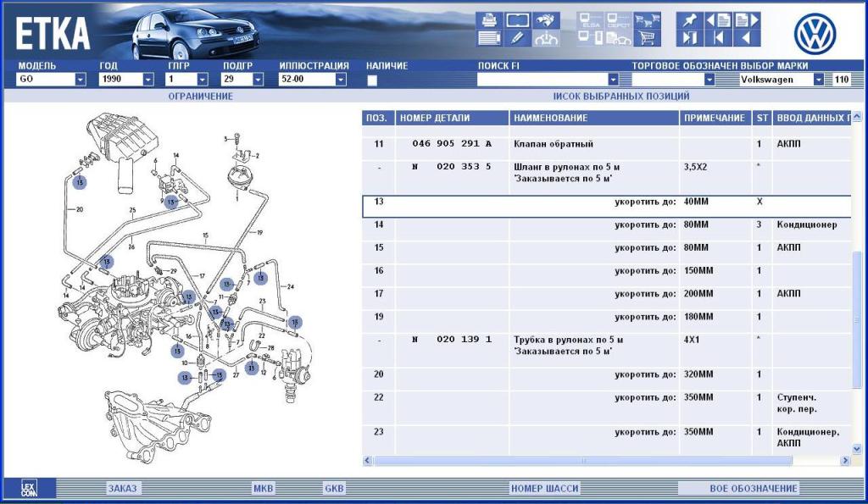868x504 pixels.
Task: Click the НОМЕР ДЕТАЛИ column header
Action: 452,118
